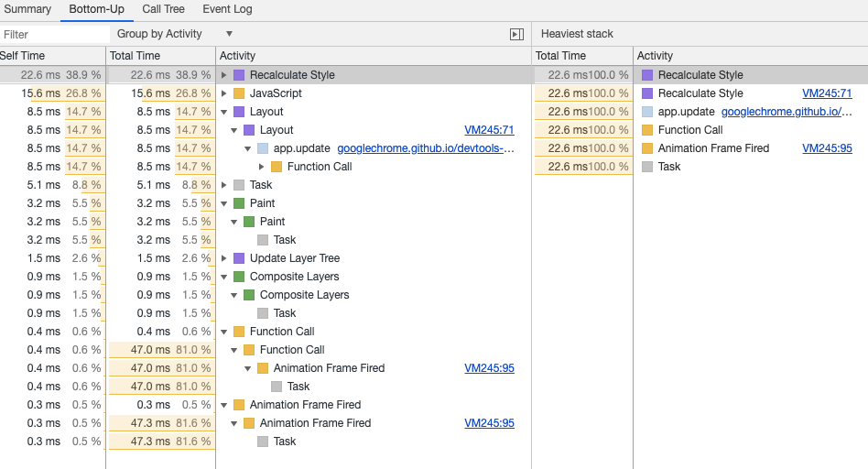
Task: Collapse the top-level Paint row
Action: [223, 202]
